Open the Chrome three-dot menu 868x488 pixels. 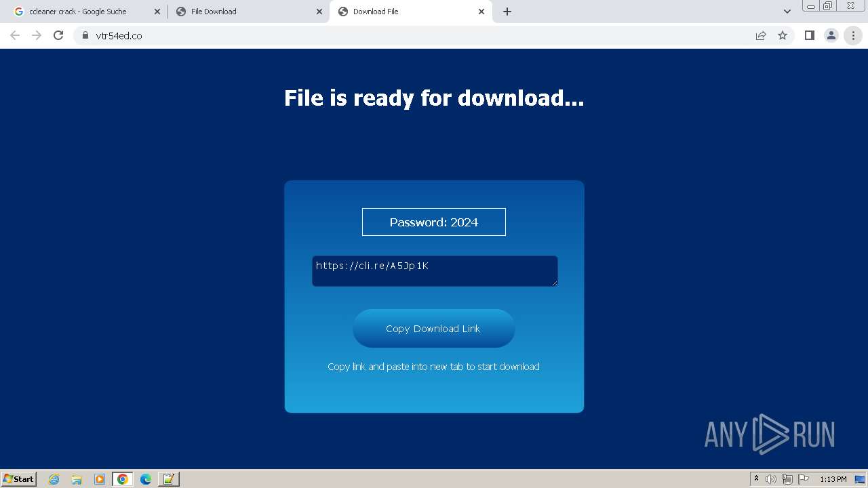click(853, 35)
